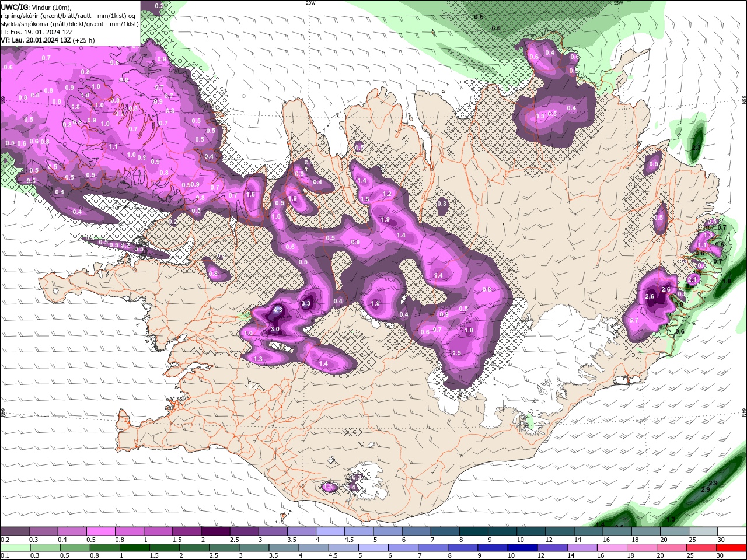This screenshot has width=747, height=560.
Task: Click the 'VT: Lau. 20.01.2024 13Z (+25 h)' line
Action: [48, 40]
